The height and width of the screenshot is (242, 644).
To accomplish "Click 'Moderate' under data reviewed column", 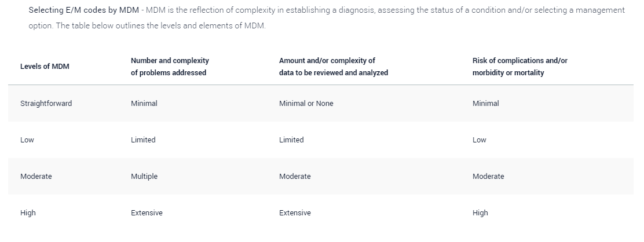I will (x=295, y=177).
